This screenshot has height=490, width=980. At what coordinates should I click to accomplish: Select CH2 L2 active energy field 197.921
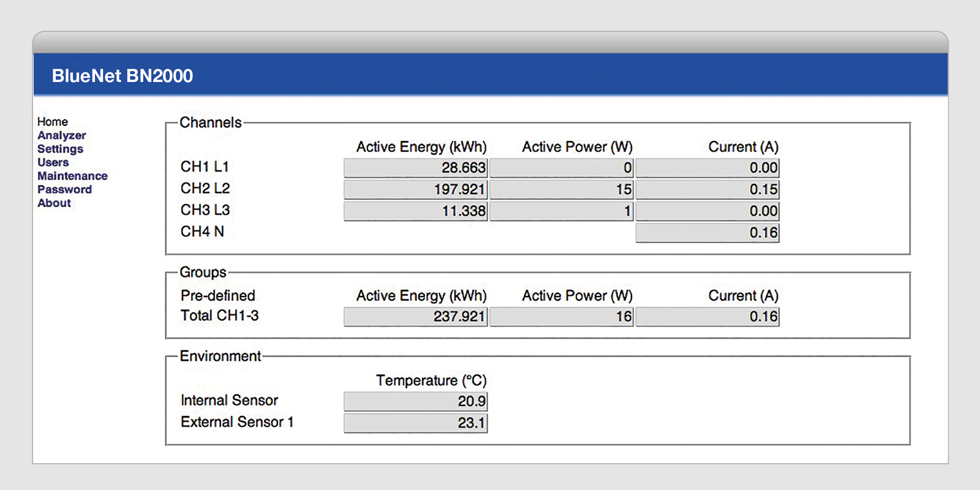416,189
